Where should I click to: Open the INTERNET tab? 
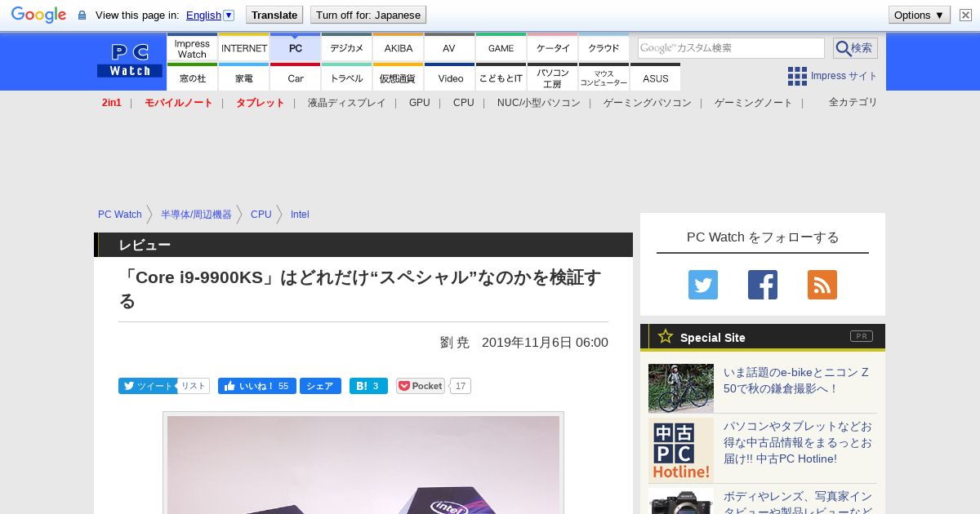(244, 48)
